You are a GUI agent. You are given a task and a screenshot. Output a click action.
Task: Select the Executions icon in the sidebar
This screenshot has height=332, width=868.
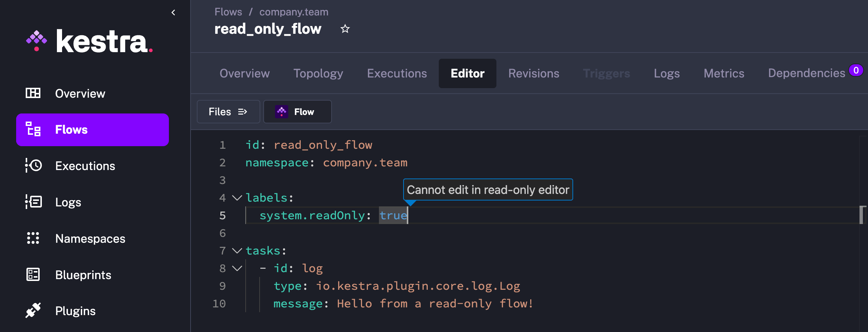33,166
